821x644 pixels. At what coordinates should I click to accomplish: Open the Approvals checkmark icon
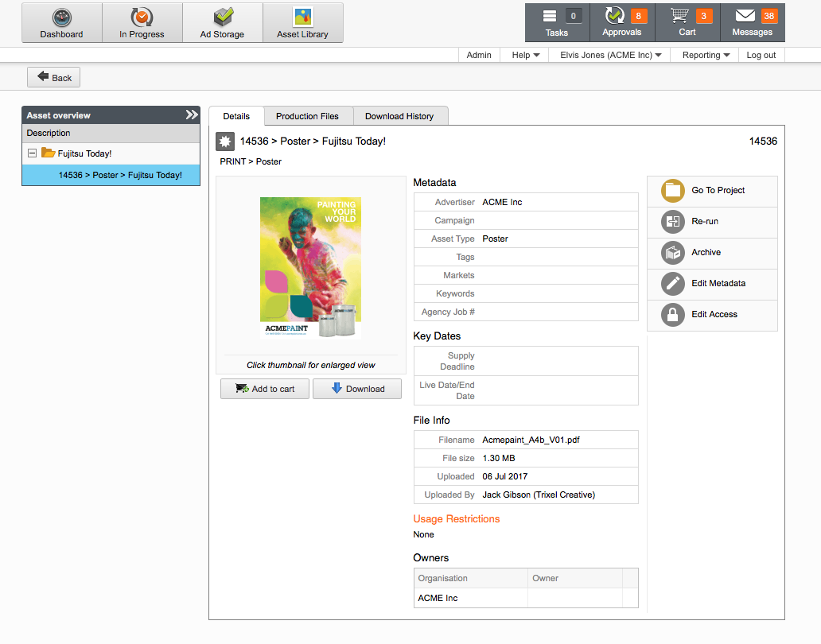(x=615, y=16)
